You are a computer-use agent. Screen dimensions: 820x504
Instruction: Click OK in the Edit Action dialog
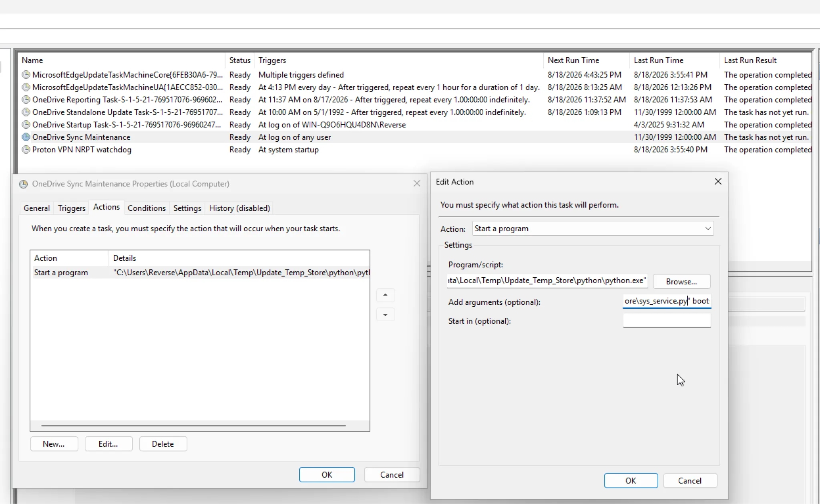tap(631, 480)
